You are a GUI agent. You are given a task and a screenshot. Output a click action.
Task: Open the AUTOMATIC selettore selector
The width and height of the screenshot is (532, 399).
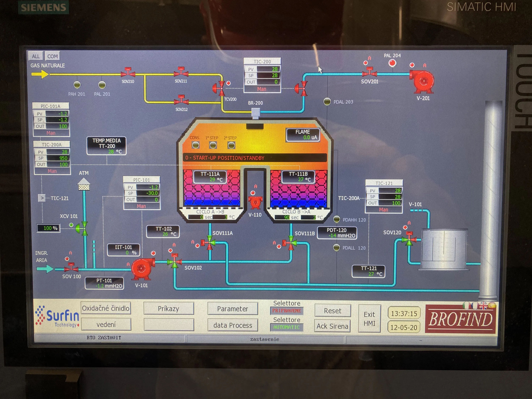coord(287,327)
